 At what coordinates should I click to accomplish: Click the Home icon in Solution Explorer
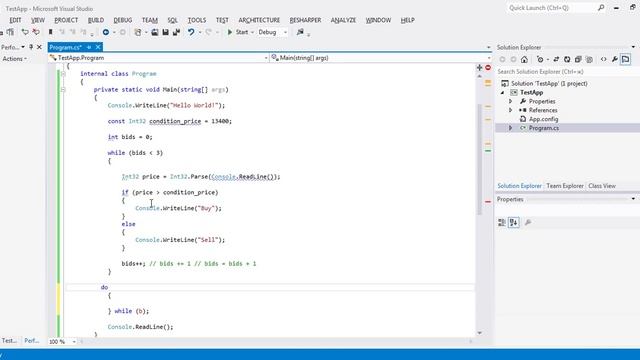click(524, 59)
